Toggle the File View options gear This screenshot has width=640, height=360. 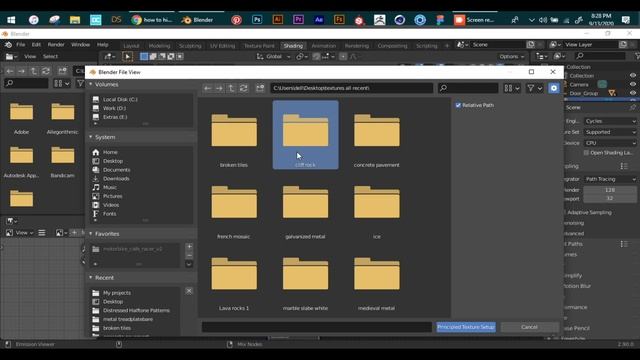tap(553, 88)
